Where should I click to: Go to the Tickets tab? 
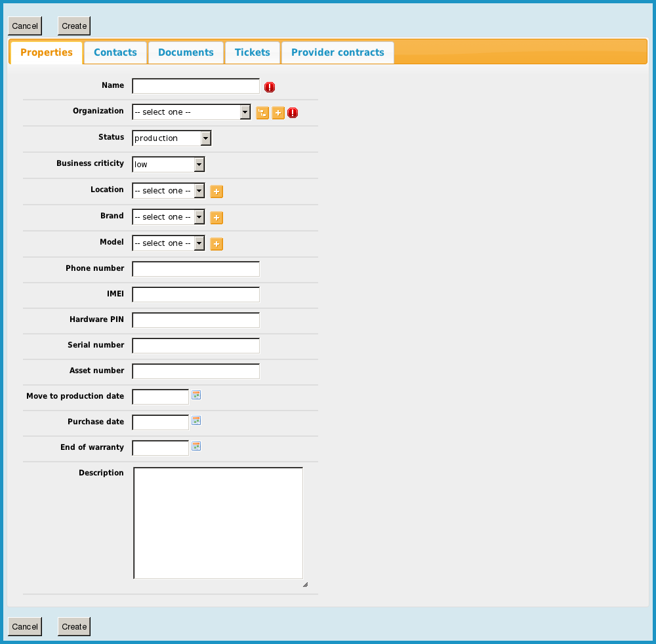(x=253, y=52)
